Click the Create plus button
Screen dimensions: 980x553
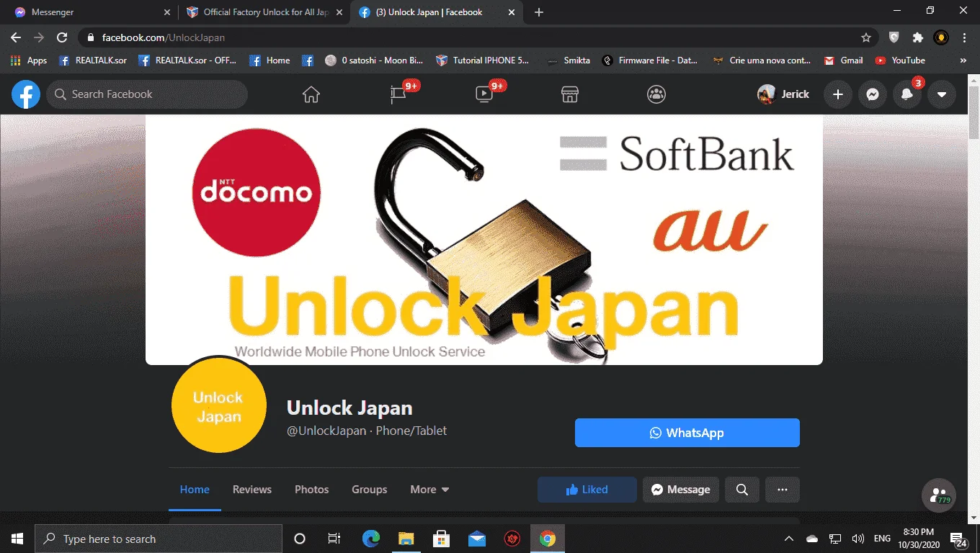(x=837, y=94)
